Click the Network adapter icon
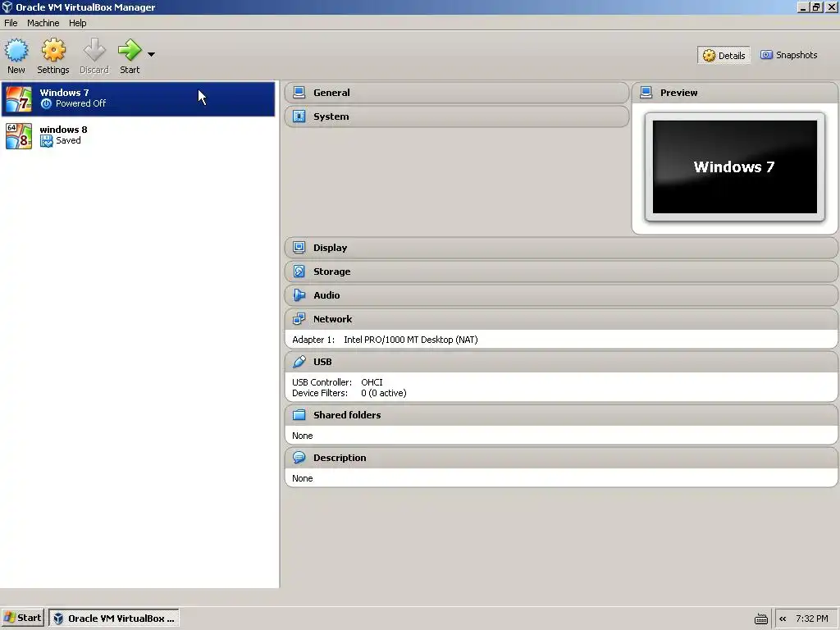The height and width of the screenshot is (630, 840). point(299,319)
